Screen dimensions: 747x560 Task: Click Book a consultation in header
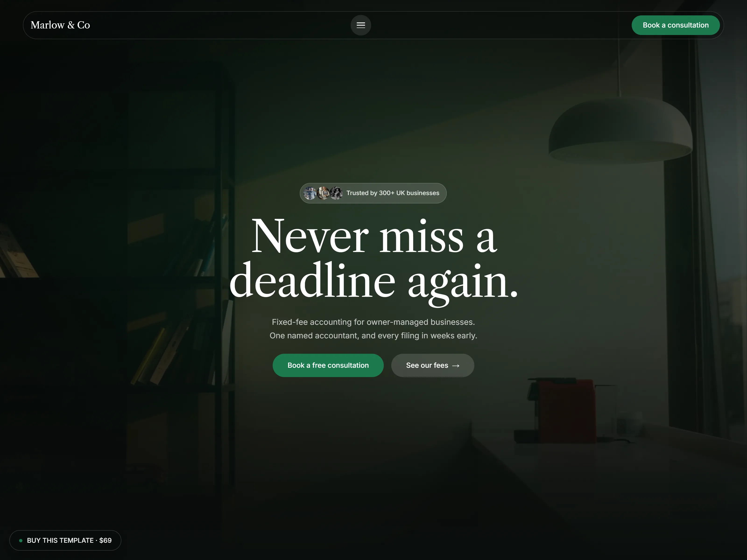click(675, 25)
